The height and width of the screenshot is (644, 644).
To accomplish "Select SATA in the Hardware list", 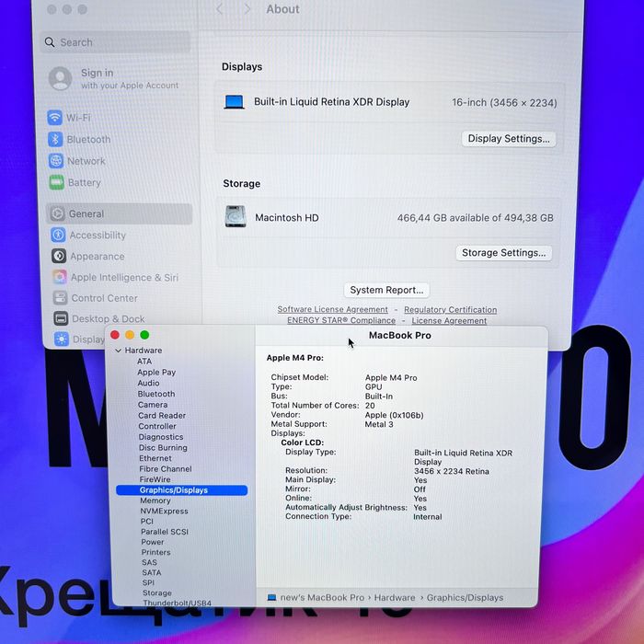I will click(152, 572).
